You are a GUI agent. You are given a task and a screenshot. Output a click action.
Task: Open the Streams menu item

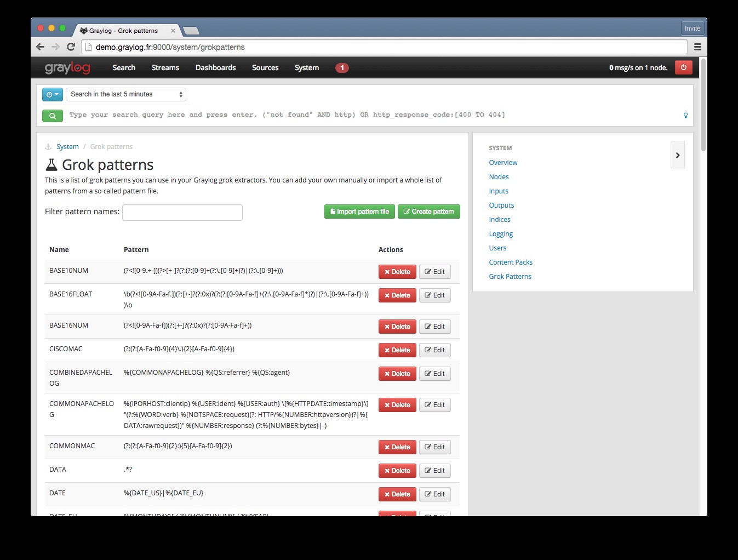(165, 67)
